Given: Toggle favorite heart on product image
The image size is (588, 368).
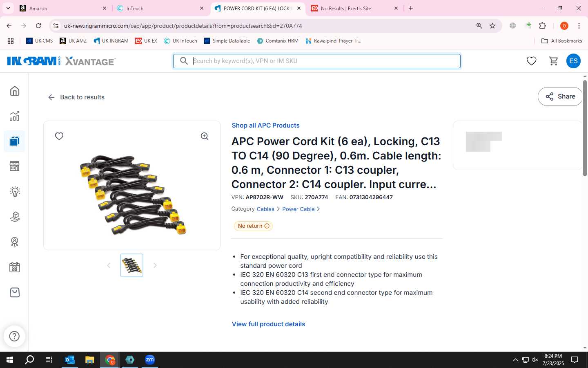Looking at the screenshot, I should tap(59, 136).
